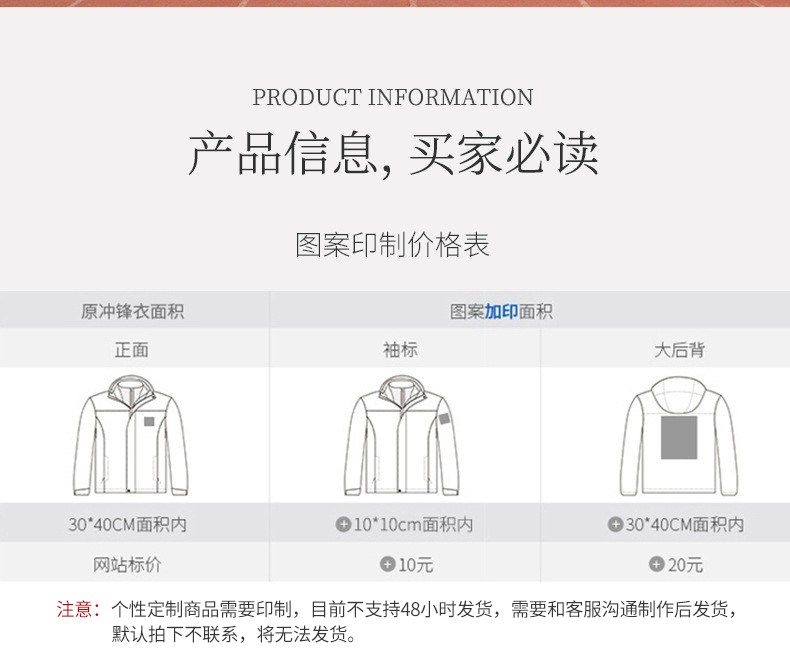
Task: Select the sleeve-label jacket illustration under 袖标
Action: 402,436
